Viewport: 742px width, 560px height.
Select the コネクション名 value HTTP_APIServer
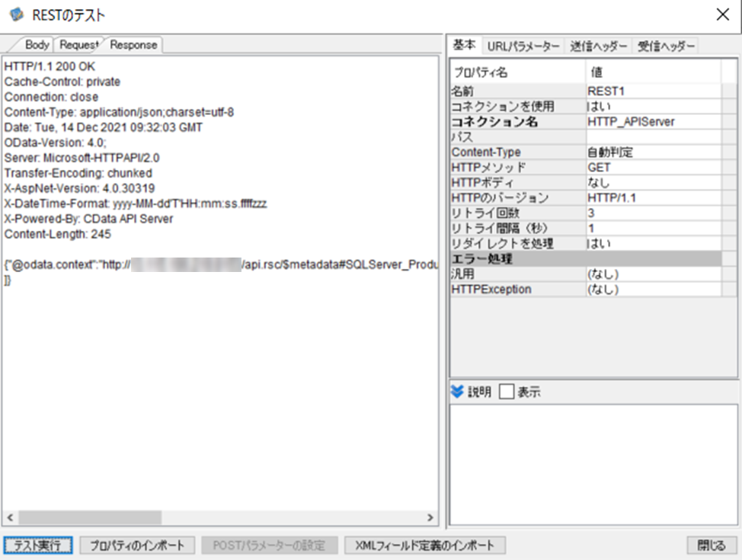pyautogui.click(x=654, y=122)
